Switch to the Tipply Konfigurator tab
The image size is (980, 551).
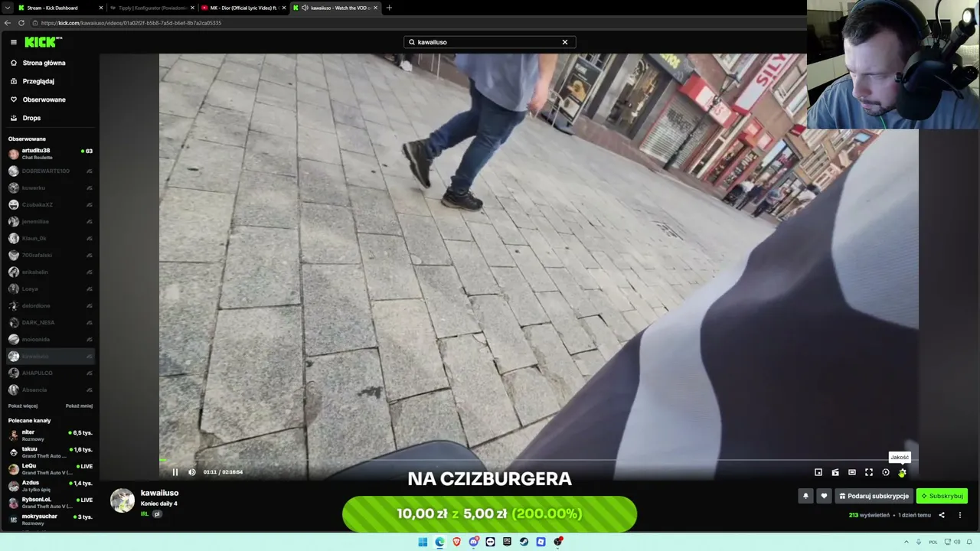[152, 8]
